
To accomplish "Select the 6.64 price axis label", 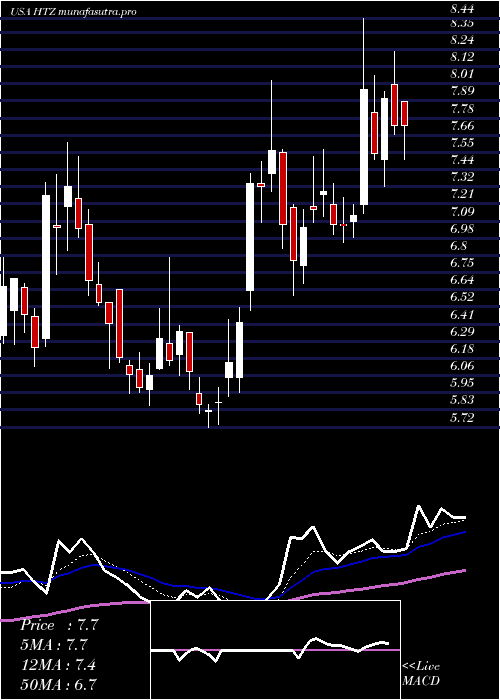I will pyautogui.click(x=463, y=280).
